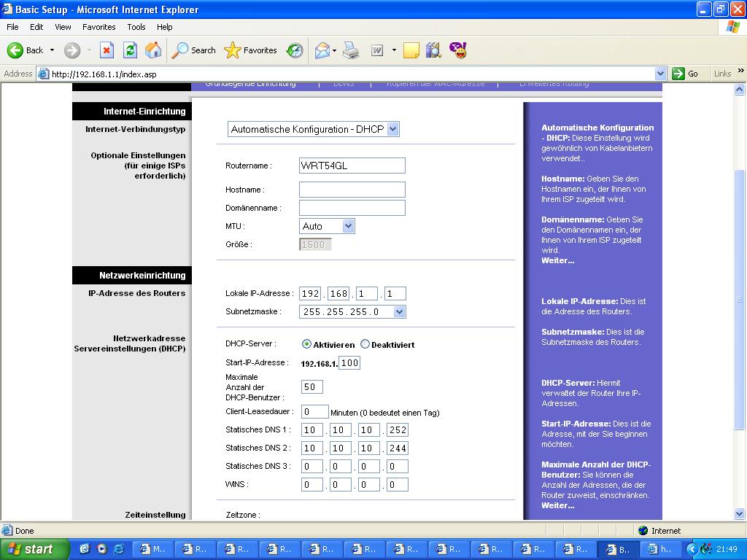This screenshot has width=747, height=560.
Task: Go to the Home page icon
Action: coord(153,50)
